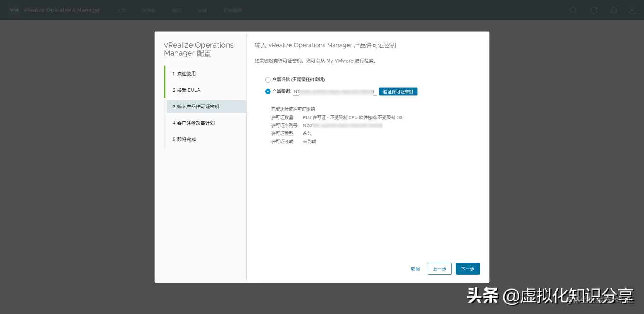
Task: Open the 警示 menu item
Action: click(177, 10)
